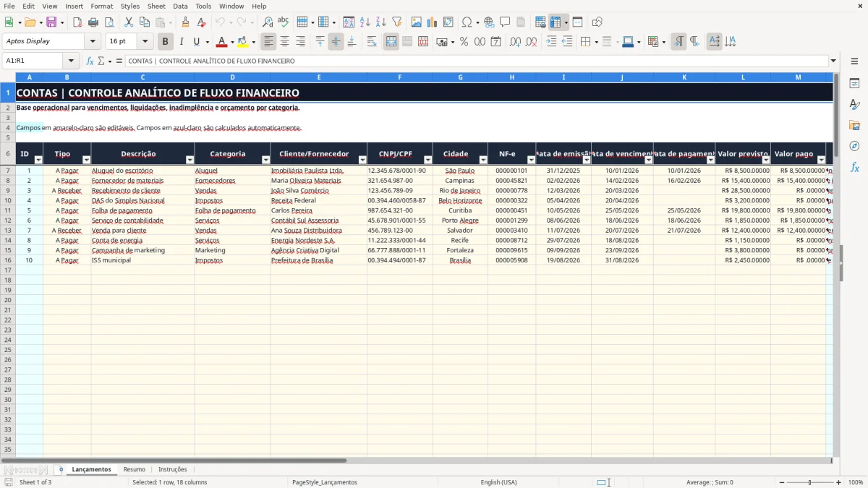Image resolution: width=868 pixels, height=488 pixels.
Task: Toggle Italic formatting button
Action: [x=182, y=42]
